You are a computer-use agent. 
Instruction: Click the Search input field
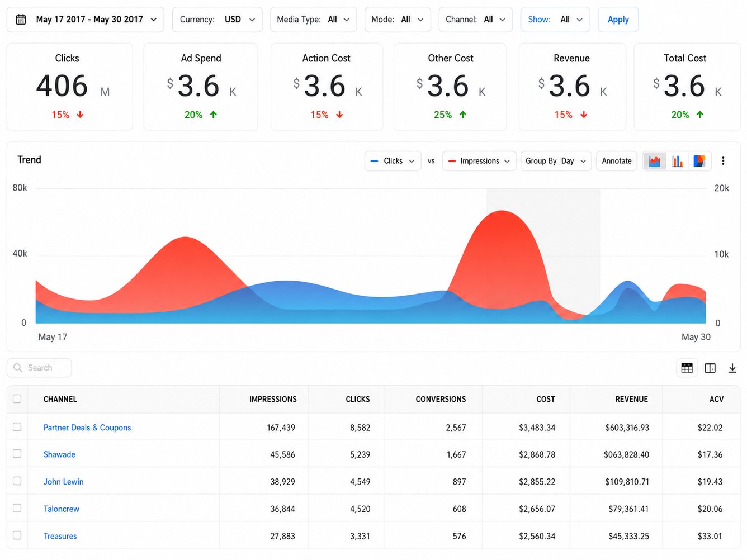click(39, 368)
